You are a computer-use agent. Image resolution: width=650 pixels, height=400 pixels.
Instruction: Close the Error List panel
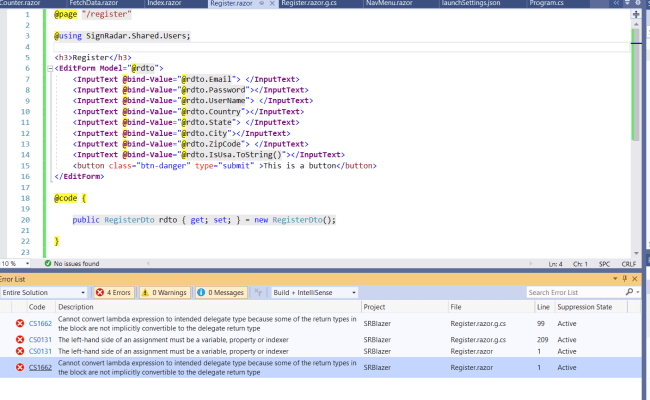[x=635, y=279]
